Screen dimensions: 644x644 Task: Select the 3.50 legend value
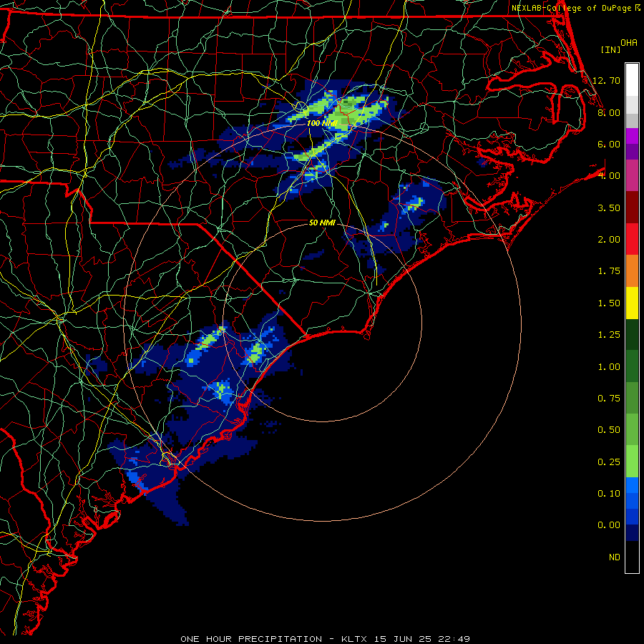click(x=608, y=208)
